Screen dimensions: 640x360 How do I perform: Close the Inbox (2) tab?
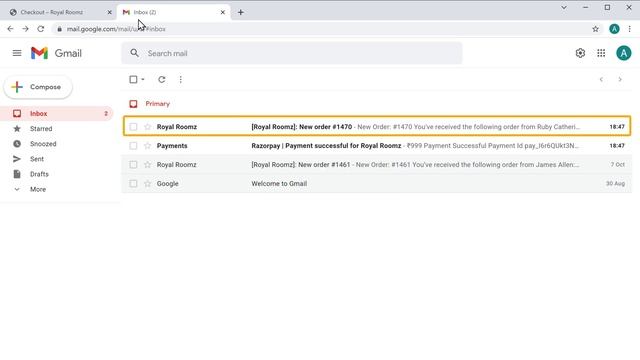pos(222,12)
